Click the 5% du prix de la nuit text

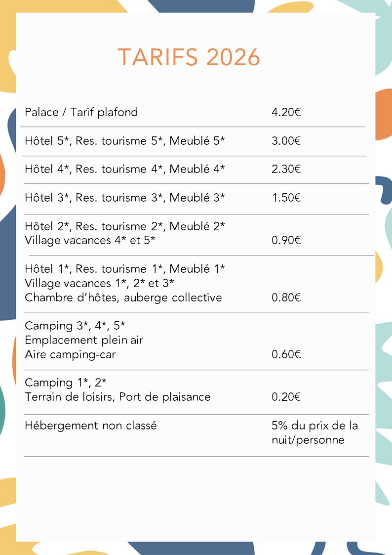click(x=314, y=432)
